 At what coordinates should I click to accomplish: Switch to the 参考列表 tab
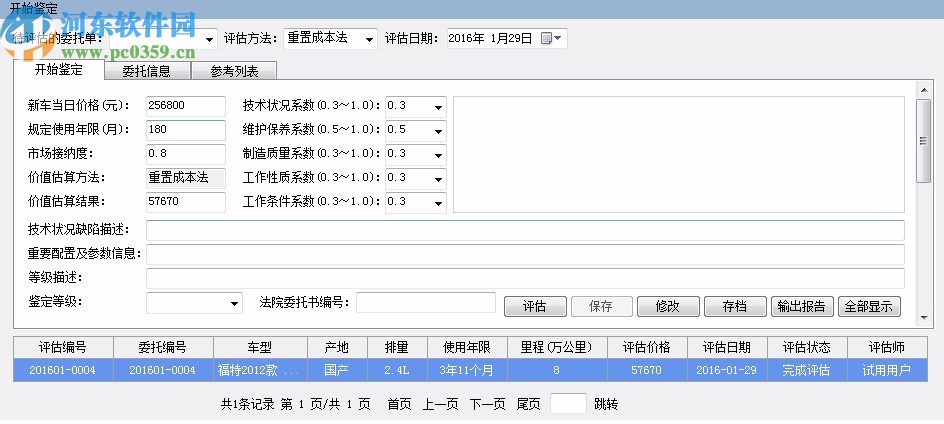click(234, 71)
